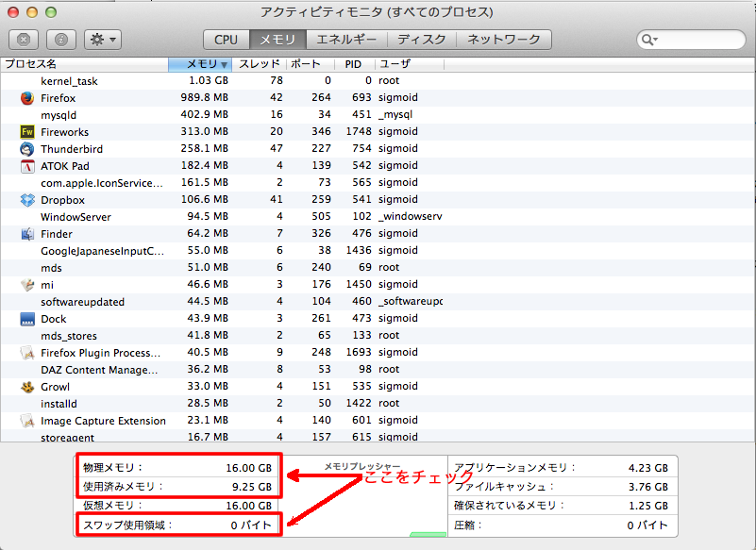Open the ネットワーク tab
Screen dimensions: 756x550
click(504, 40)
